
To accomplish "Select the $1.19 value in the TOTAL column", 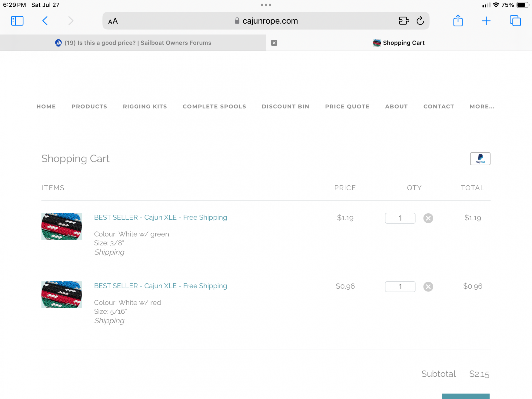I will coord(473,218).
